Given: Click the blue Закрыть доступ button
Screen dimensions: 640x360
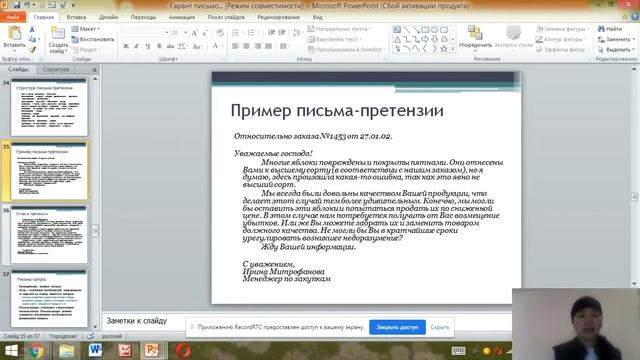Looking at the screenshot, I should pyautogui.click(x=397, y=327).
